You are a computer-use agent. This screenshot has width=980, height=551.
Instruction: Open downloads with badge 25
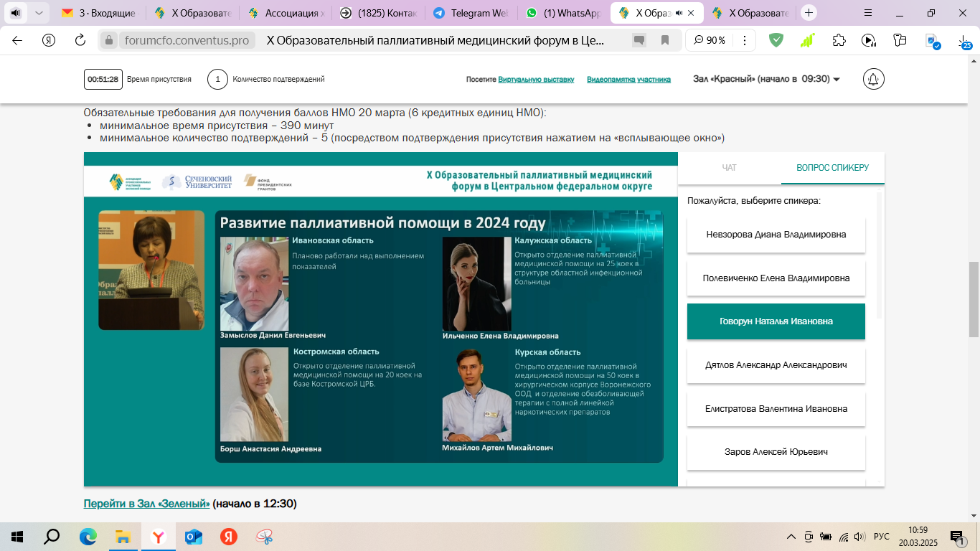(964, 42)
